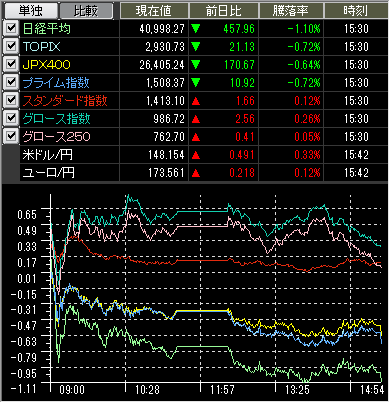Click the green down arrow for プライム指数
The width and height of the screenshot is (390, 403).
pos(196,83)
